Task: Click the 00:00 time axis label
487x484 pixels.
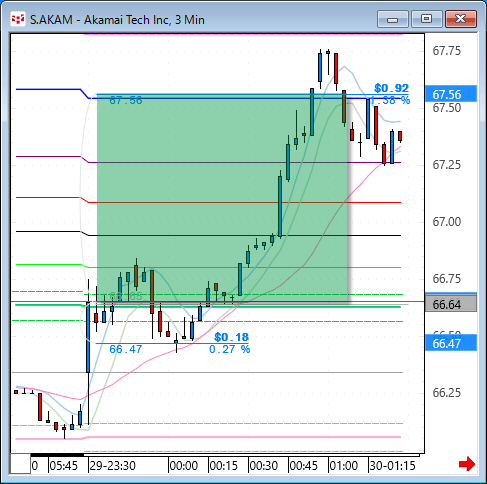Action: 184,465
